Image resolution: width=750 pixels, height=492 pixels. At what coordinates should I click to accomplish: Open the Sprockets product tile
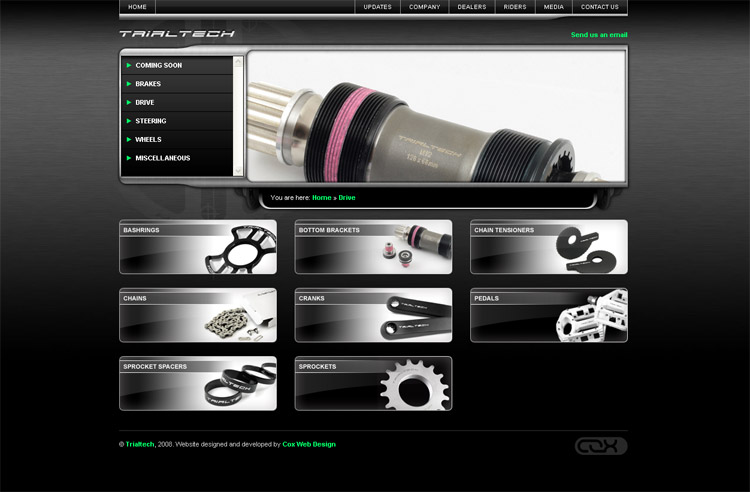(374, 383)
